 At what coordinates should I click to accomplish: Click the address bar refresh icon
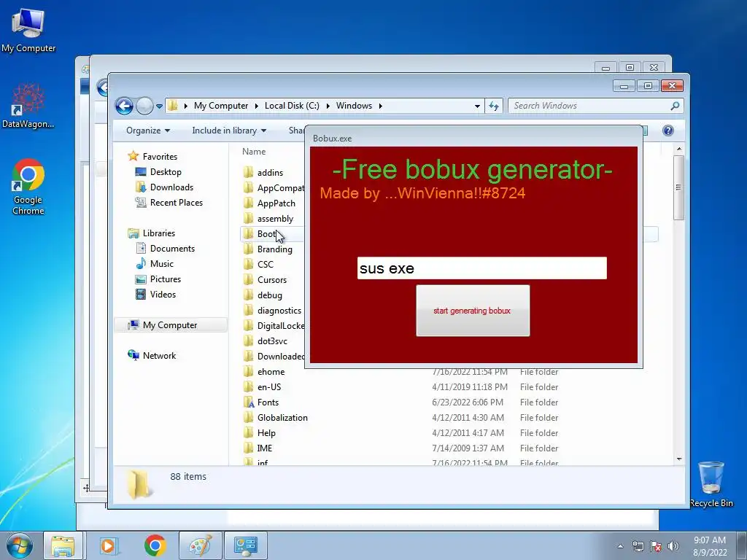pos(494,106)
